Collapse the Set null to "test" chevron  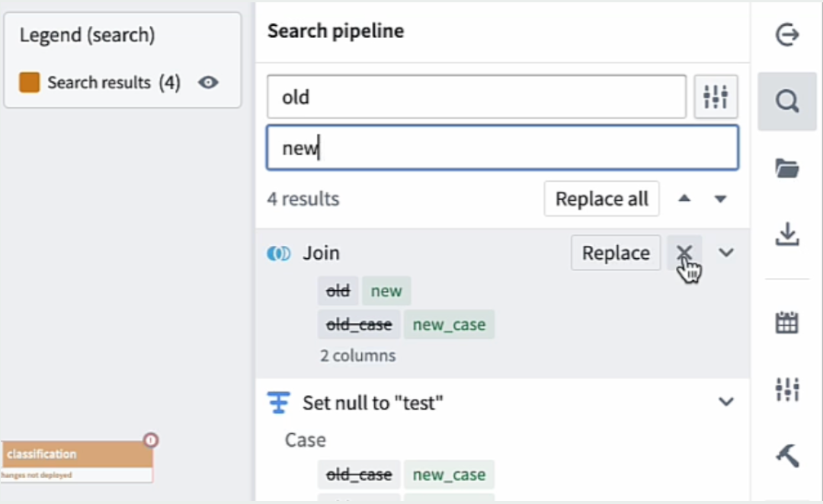(x=726, y=402)
